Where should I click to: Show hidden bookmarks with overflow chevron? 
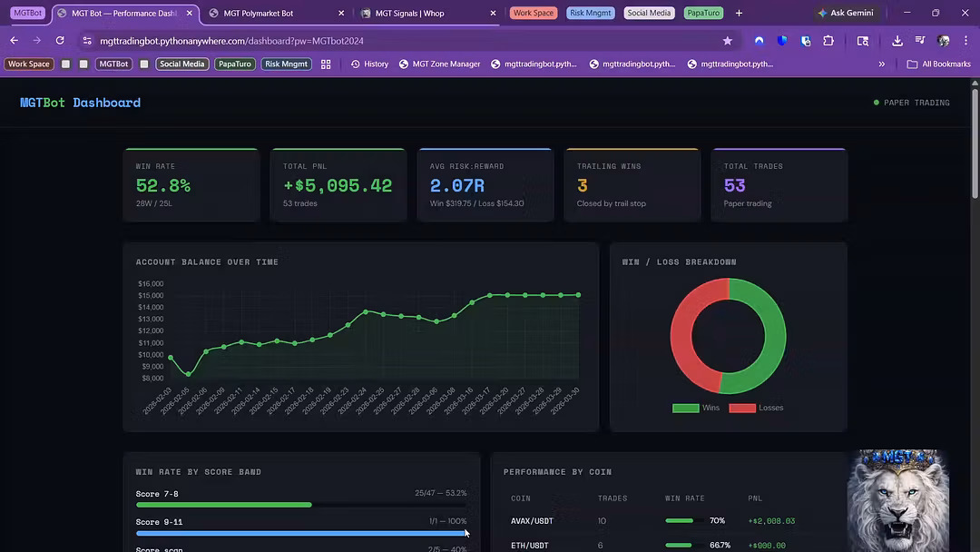click(881, 64)
